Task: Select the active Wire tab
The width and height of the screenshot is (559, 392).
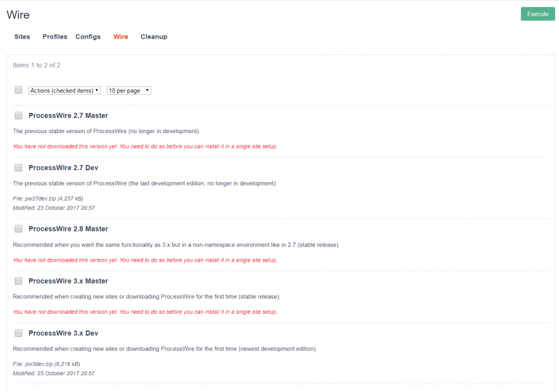Action: pos(121,37)
